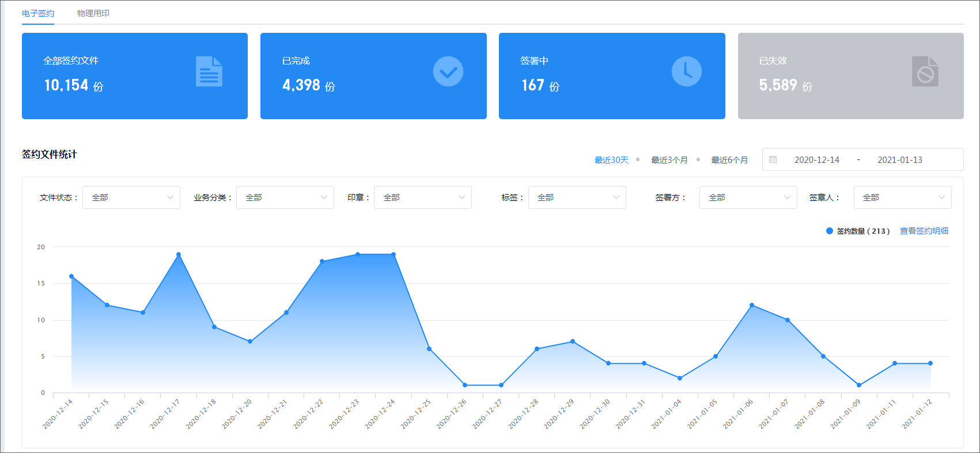Click the x-axis label 2021-01-06
980x453 pixels.
[x=738, y=414]
